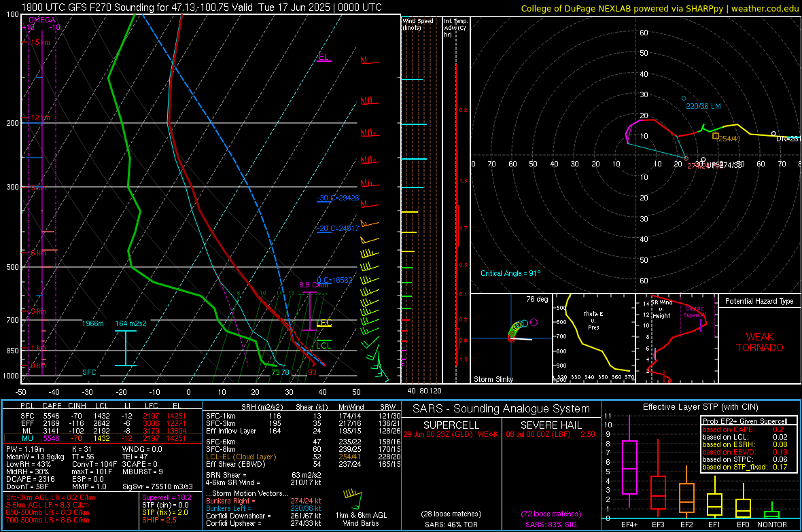Click the SR Wind v. Height panel title
The width and height of the screenshot is (802, 532).
tap(661, 309)
